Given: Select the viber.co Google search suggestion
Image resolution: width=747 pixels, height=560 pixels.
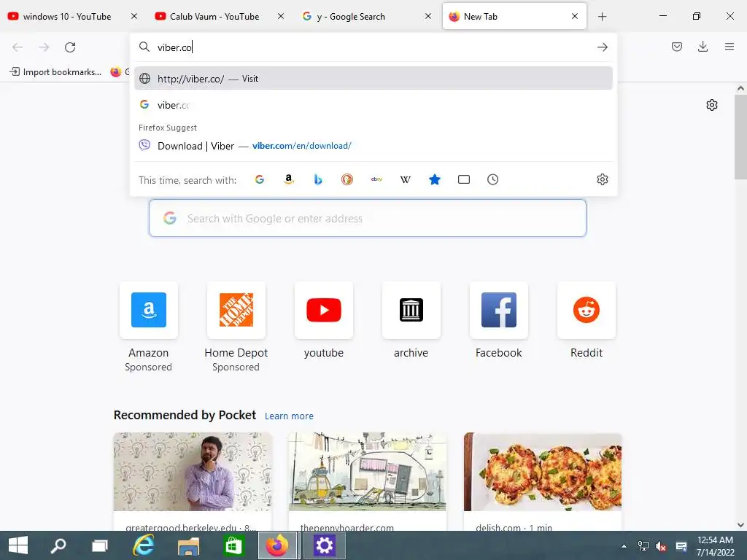Looking at the screenshot, I should 373,105.
